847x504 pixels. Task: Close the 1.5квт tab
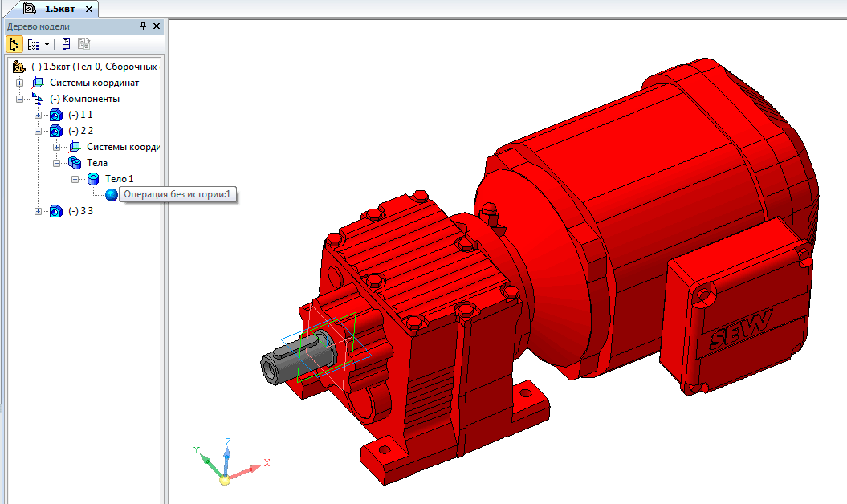tap(88, 9)
